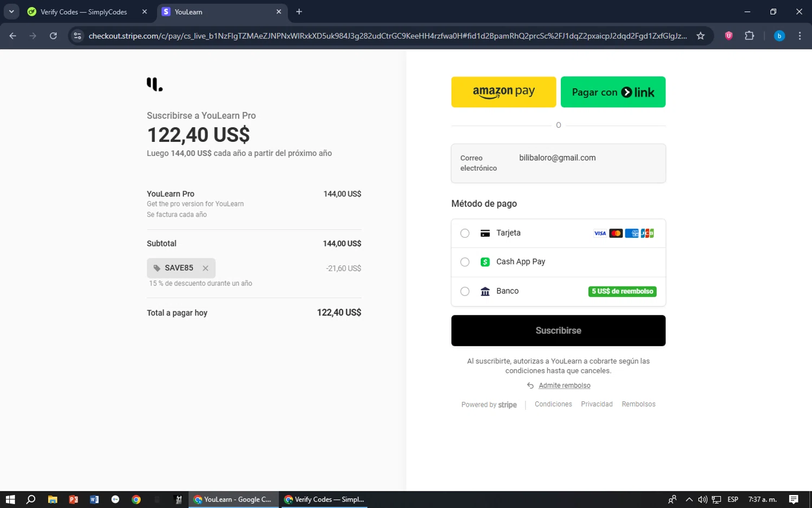Open Windows taskbar search
Screen dimensions: 812x508
pos(31,499)
